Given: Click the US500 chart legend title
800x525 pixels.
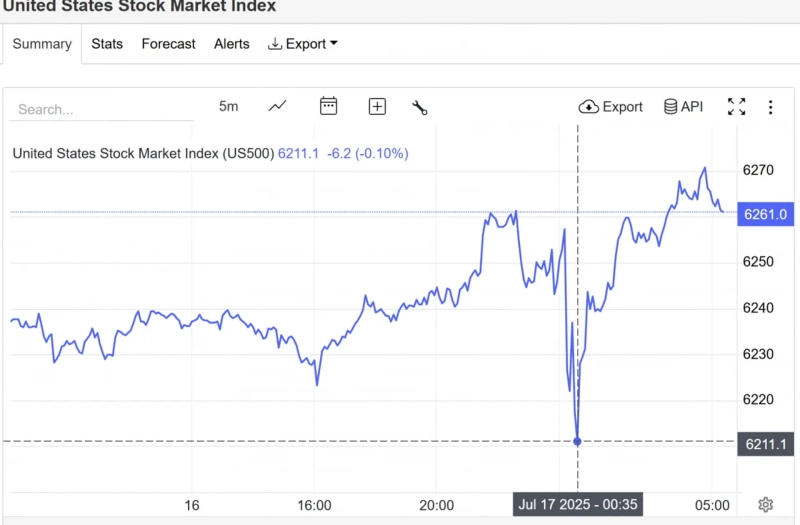Looking at the screenshot, I should point(143,153).
